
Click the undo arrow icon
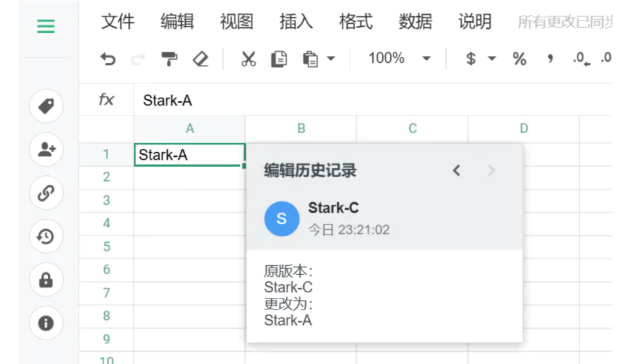tap(108, 59)
